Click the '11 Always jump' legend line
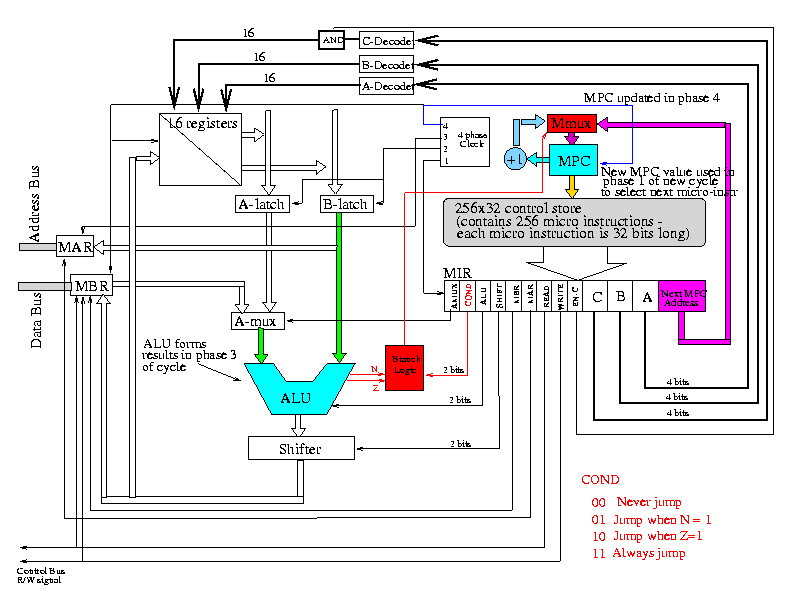 point(639,553)
